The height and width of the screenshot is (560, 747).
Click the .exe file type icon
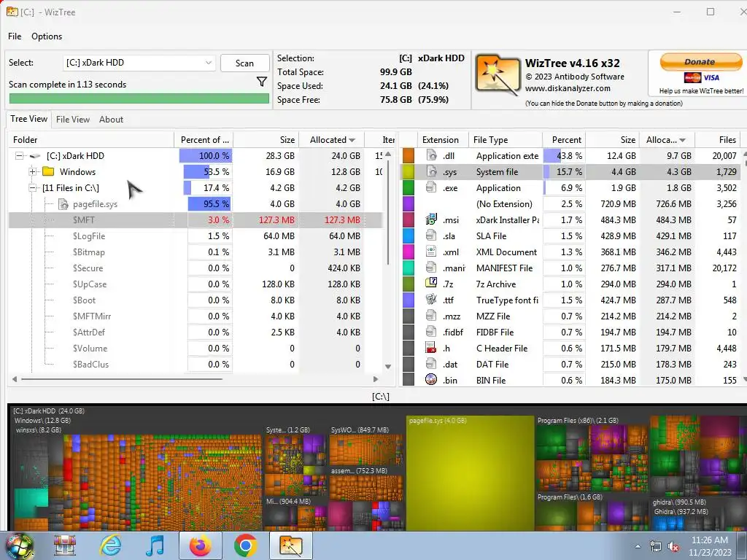(x=432, y=187)
